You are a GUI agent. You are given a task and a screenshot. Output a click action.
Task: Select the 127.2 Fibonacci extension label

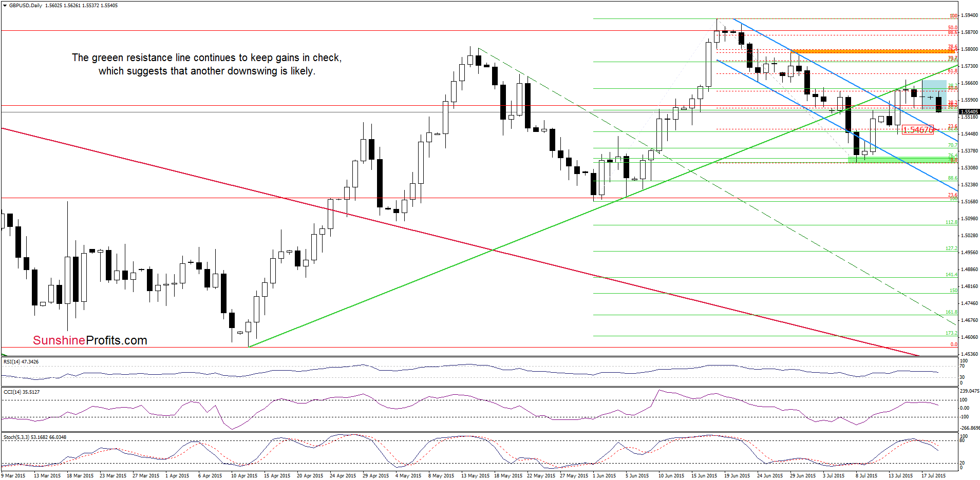point(951,248)
